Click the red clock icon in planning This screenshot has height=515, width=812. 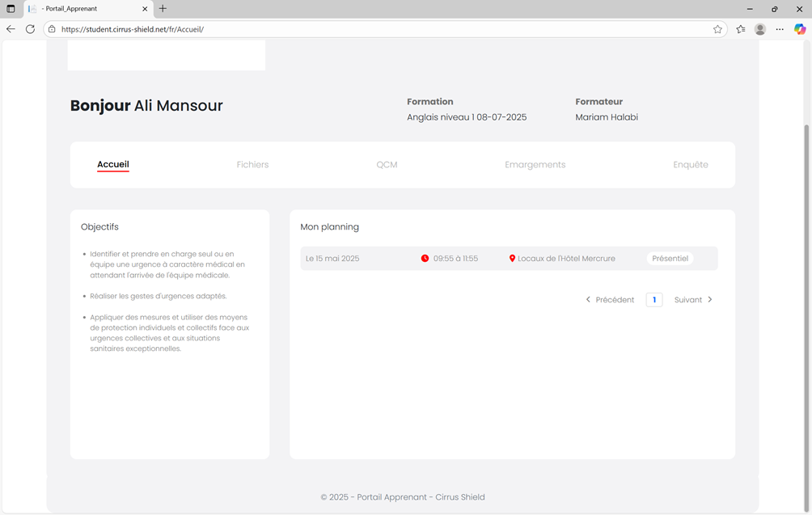(x=425, y=259)
